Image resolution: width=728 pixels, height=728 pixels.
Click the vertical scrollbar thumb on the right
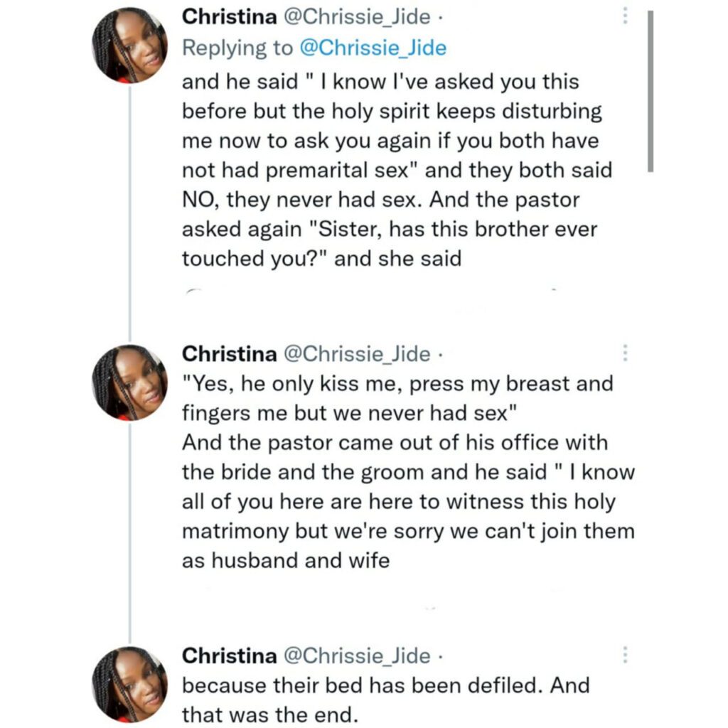(x=650, y=91)
